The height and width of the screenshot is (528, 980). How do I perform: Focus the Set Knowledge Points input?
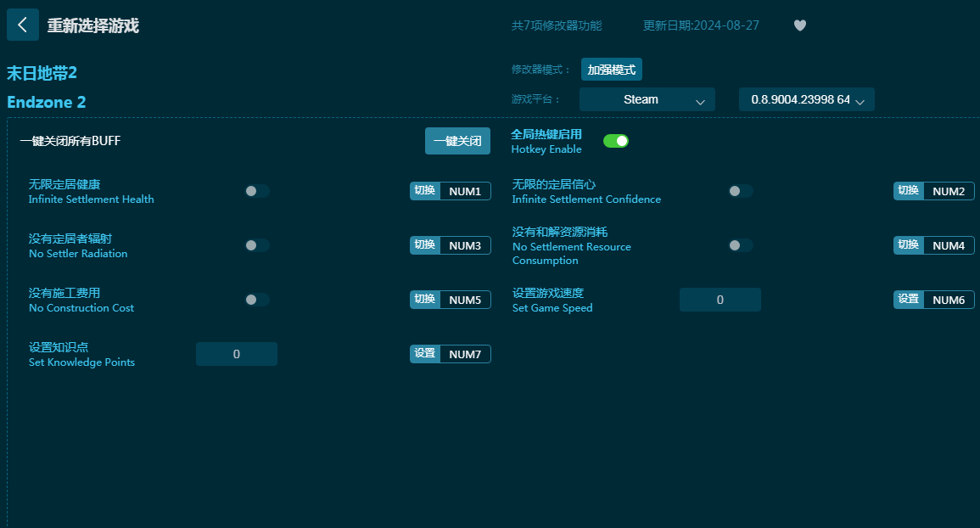(x=236, y=354)
